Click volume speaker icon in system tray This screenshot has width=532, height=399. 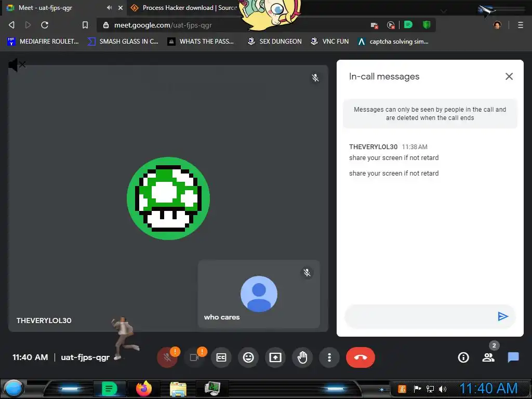pos(443,389)
